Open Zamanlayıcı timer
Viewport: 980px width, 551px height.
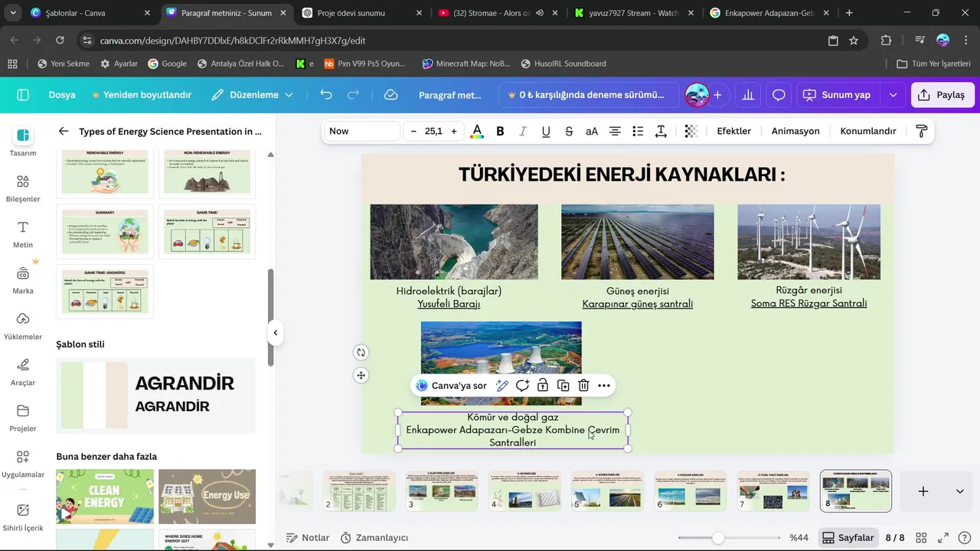click(x=374, y=538)
